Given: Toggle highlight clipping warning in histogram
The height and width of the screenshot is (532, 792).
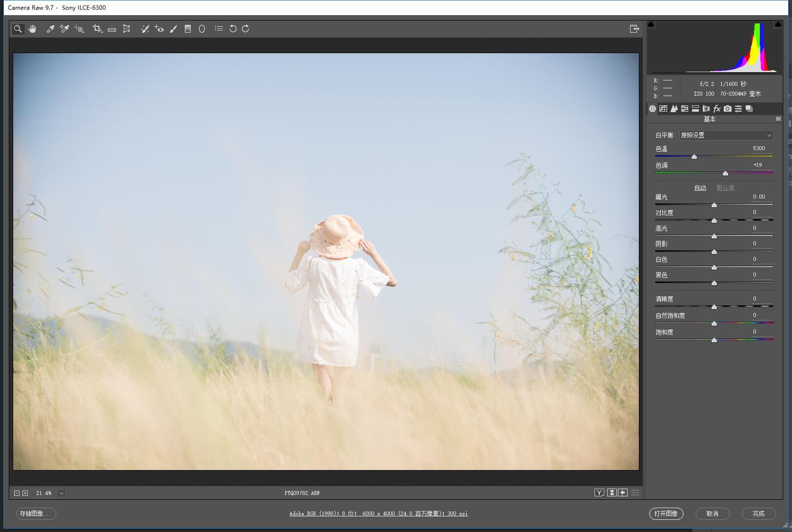Looking at the screenshot, I should coord(778,24).
